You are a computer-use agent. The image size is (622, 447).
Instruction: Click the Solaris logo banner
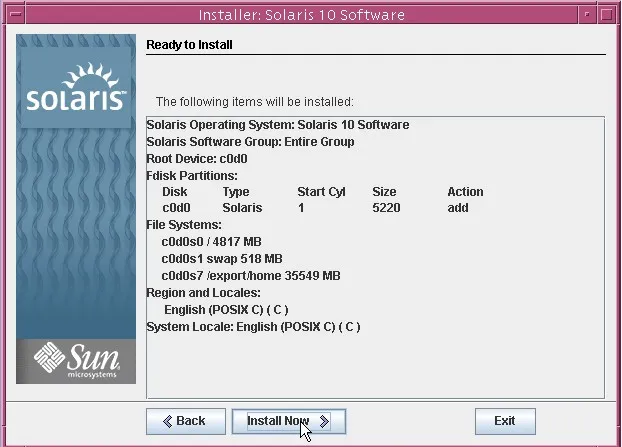point(76,89)
